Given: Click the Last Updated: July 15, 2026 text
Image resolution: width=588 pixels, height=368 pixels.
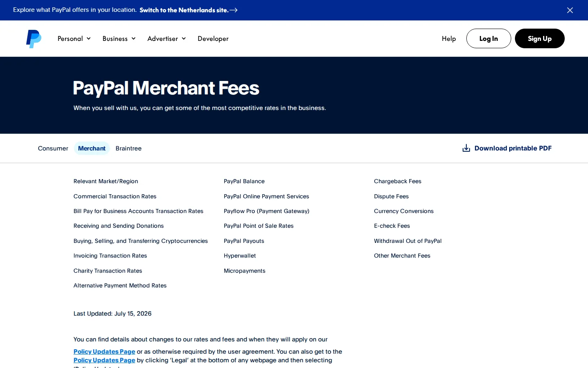Looking at the screenshot, I should click(112, 314).
